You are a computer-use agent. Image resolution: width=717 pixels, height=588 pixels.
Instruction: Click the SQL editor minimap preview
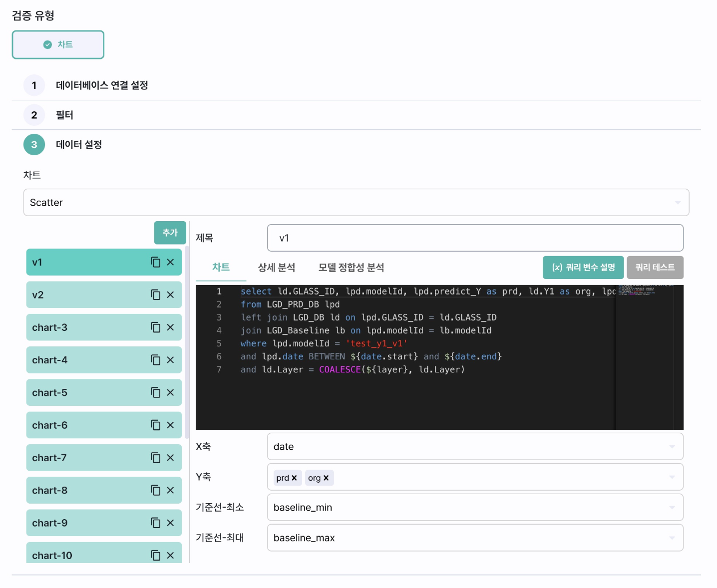(x=644, y=357)
